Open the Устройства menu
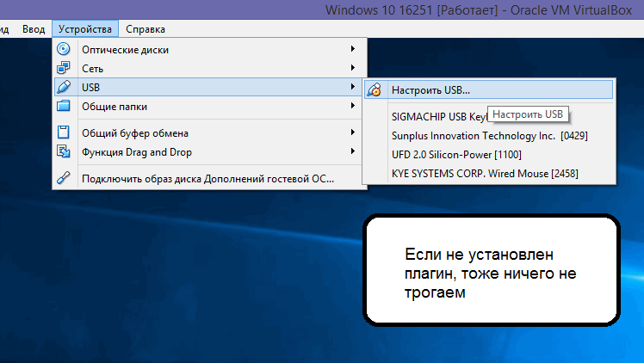The height and width of the screenshot is (363, 644). [85, 29]
